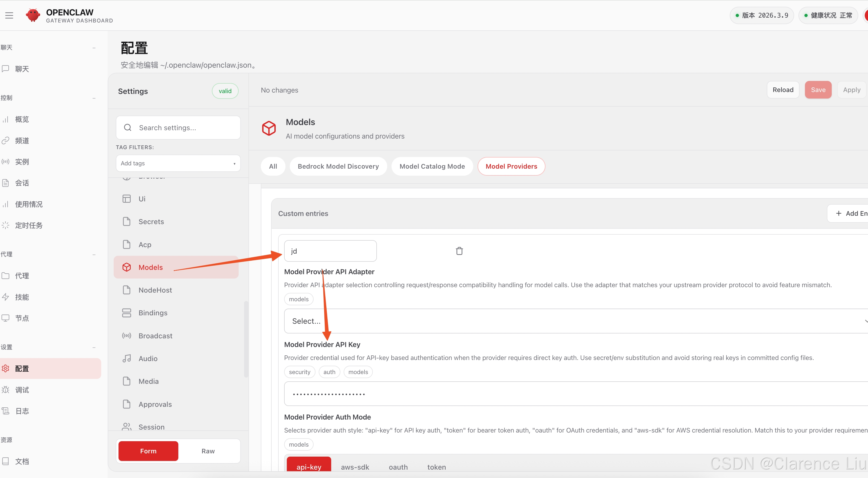Collapse the 控制 sidebar group
This screenshot has width=868, height=478.
point(94,98)
